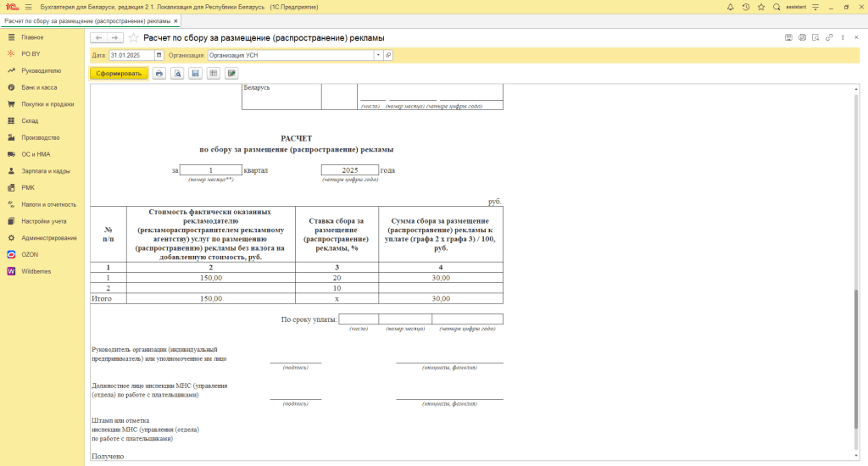Open print preview from the toolbar
The height and width of the screenshot is (466, 868).
(177, 73)
